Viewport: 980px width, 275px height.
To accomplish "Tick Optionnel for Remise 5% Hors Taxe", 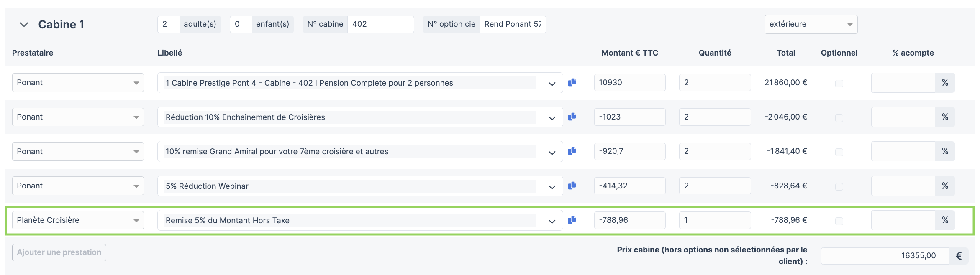I will pyautogui.click(x=839, y=221).
